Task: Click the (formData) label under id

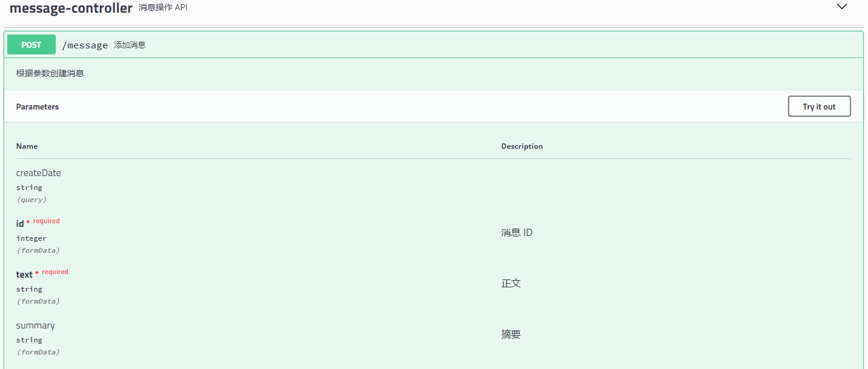Action: (38, 250)
